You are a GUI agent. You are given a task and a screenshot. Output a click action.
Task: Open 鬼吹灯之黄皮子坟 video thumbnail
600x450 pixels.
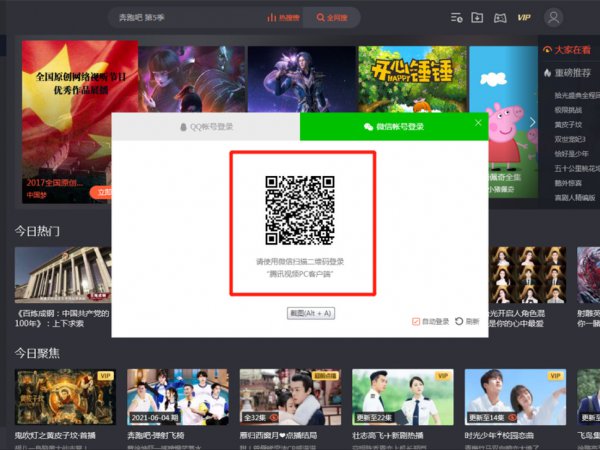(65, 397)
